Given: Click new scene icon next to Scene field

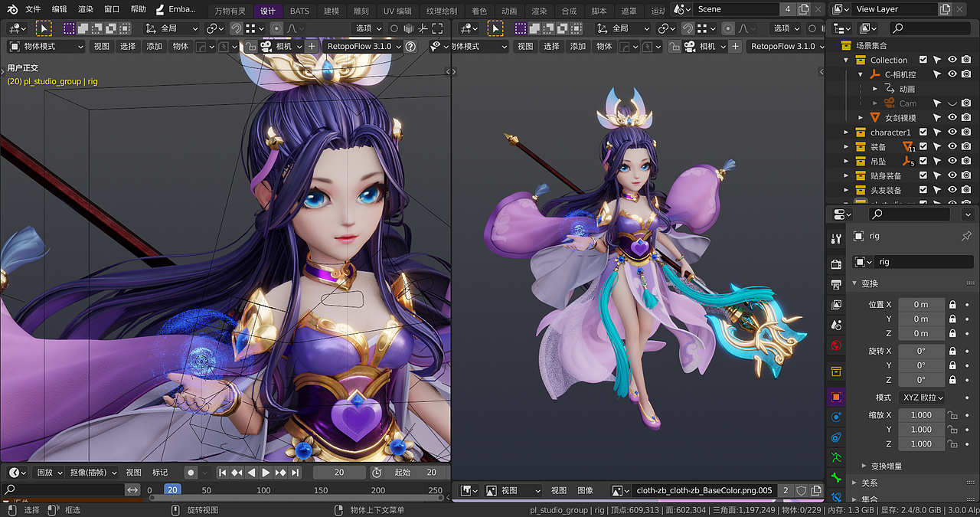Looking at the screenshot, I should [804, 9].
